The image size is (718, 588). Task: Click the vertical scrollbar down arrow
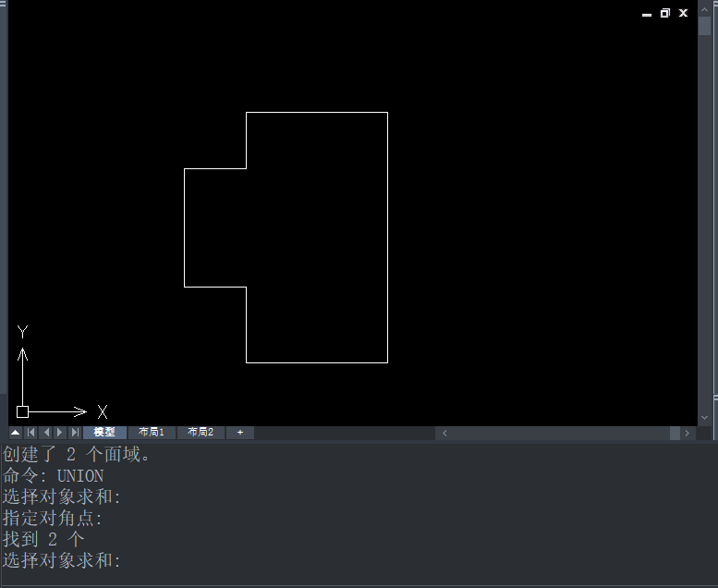pos(704,418)
